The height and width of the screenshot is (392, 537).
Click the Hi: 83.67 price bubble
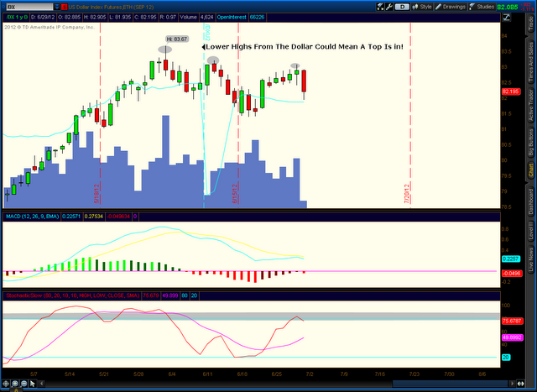(x=177, y=39)
